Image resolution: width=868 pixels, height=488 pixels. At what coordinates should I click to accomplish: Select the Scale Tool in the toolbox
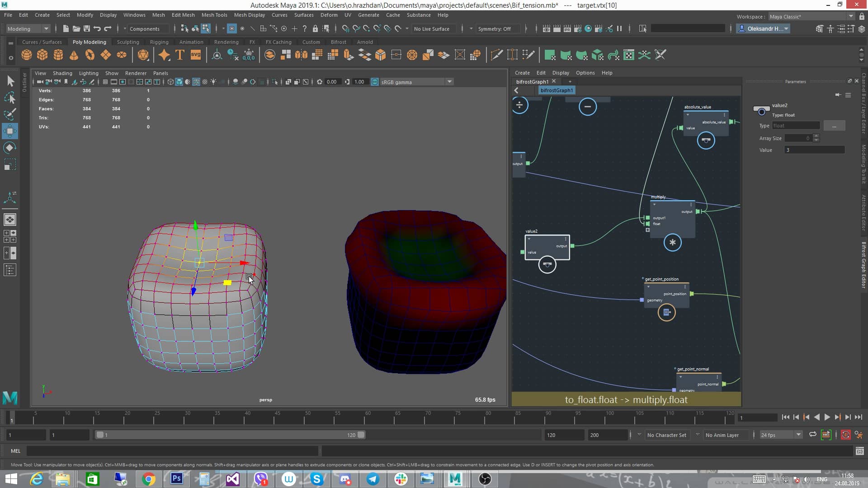click(10, 164)
